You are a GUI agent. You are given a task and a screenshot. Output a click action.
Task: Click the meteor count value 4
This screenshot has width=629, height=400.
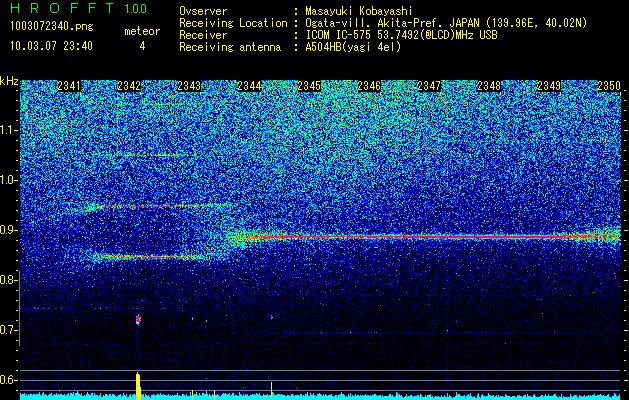pos(142,46)
